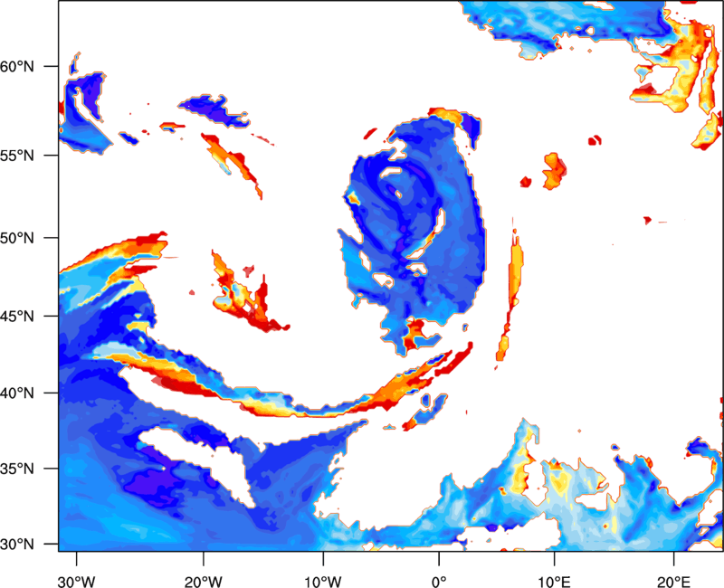Click the 50°N latitude label
The image size is (724, 588).
coord(17,238)
